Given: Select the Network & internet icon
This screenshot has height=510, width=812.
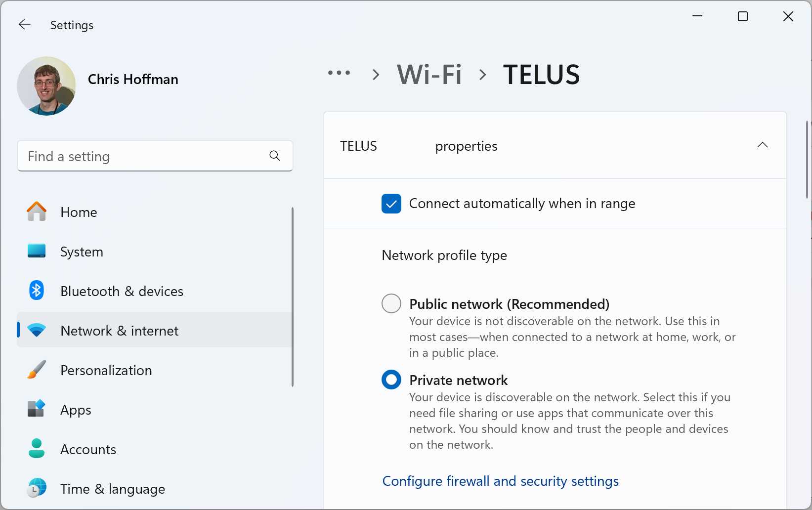Looking at the screenshot, I should 36,330.
